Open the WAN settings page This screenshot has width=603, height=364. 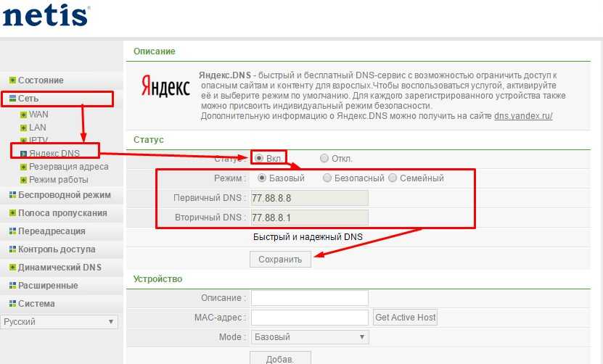click(x=39, y=115)
